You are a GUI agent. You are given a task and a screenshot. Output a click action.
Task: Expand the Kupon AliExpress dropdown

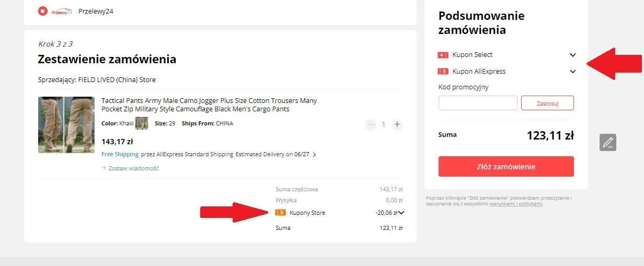click(573, 72)
